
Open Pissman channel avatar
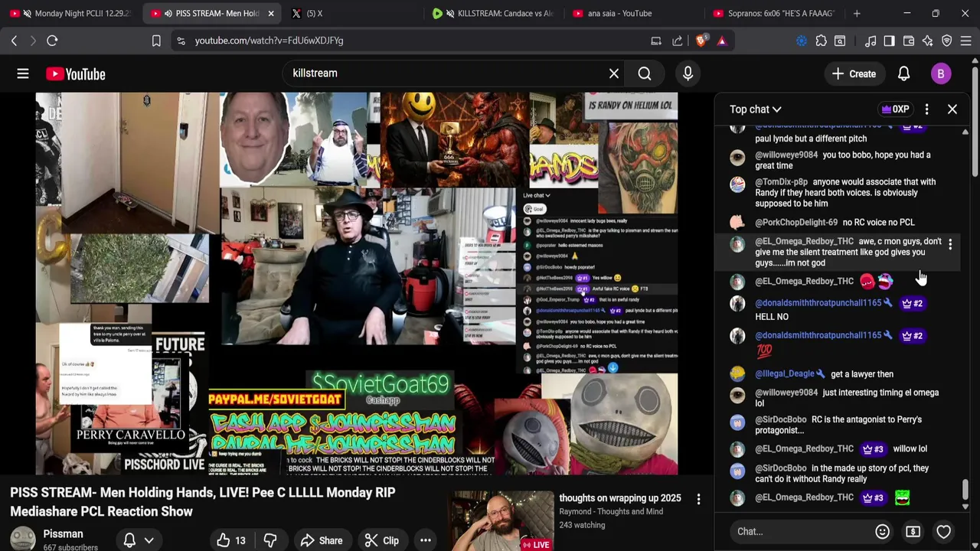pos(22,539)
